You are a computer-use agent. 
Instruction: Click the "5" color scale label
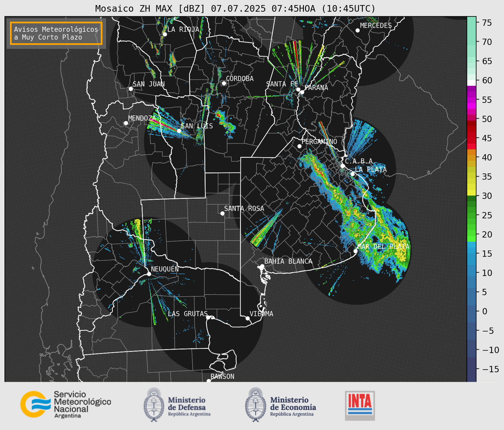point(485,292)
